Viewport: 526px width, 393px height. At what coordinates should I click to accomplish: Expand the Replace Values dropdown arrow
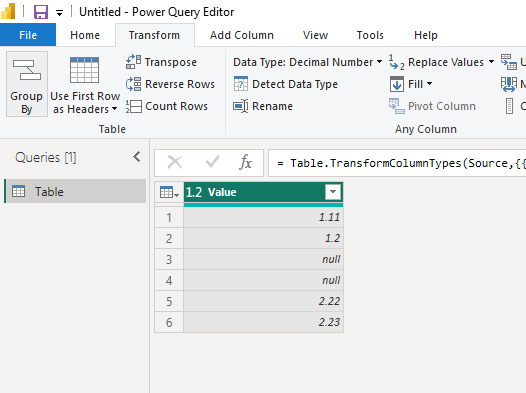click(x=491, y=62)
